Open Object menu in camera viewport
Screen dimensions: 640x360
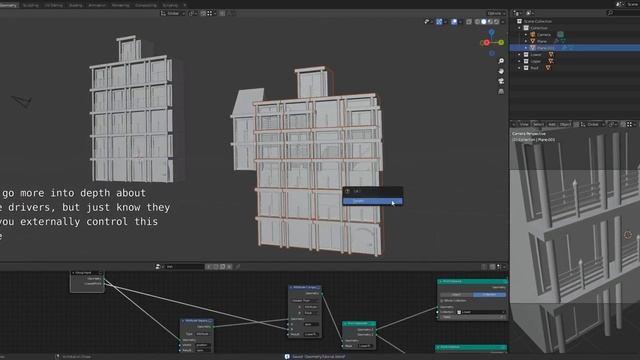pyautogui.click(x=565, y=124)
